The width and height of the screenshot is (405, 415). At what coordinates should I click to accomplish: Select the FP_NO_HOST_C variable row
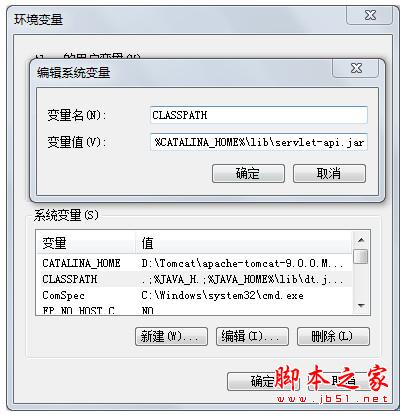click(194, 310)
